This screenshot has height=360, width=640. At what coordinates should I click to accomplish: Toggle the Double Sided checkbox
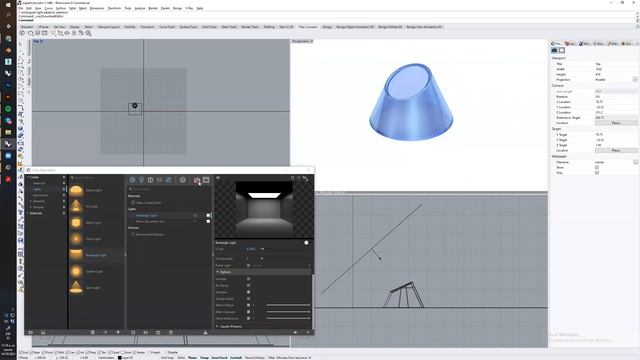click(248, 298)
